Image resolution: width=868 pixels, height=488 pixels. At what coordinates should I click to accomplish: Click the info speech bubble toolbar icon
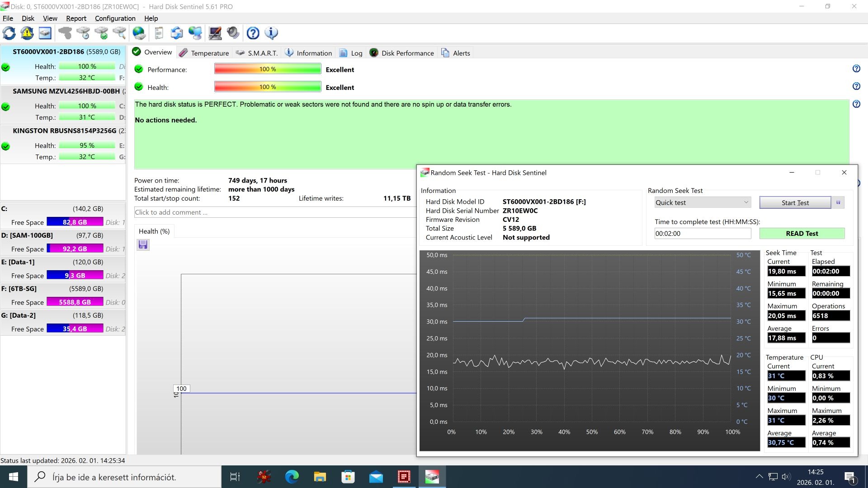coord(271,33)
